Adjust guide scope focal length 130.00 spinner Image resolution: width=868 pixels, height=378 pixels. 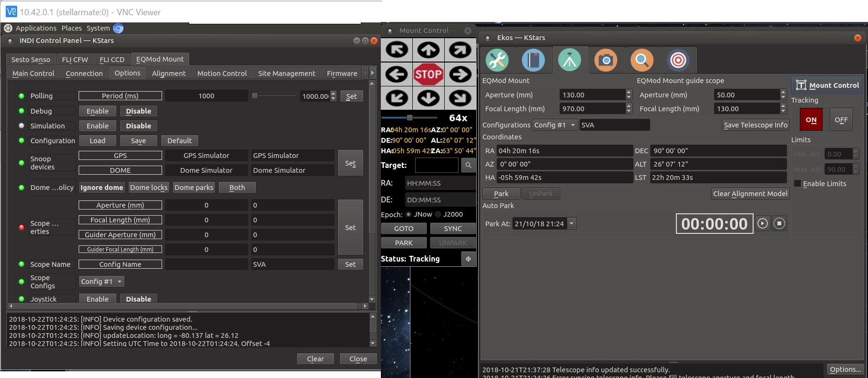pyautogui.click(x=783, y=109)
